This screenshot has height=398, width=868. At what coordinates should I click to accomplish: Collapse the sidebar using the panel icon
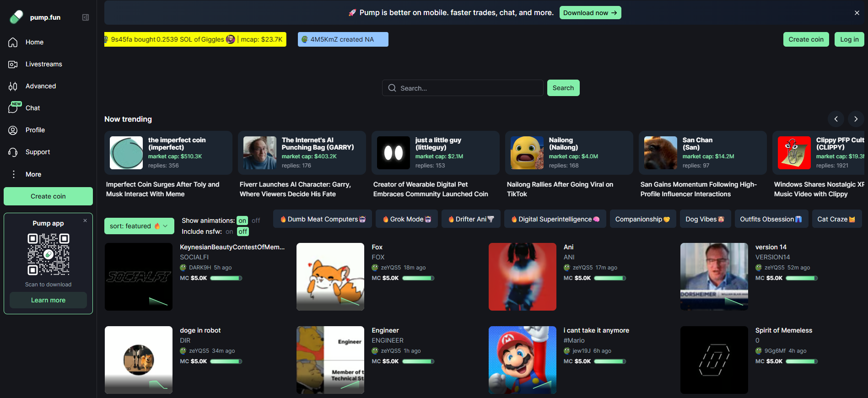[x=86, y=17]
